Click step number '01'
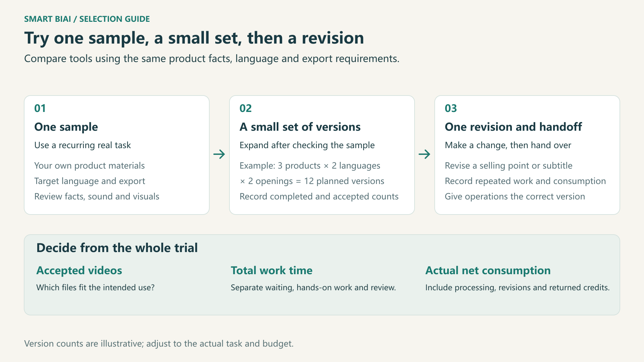Viewport: 644px width, 362px height. (x=40, y=108)
